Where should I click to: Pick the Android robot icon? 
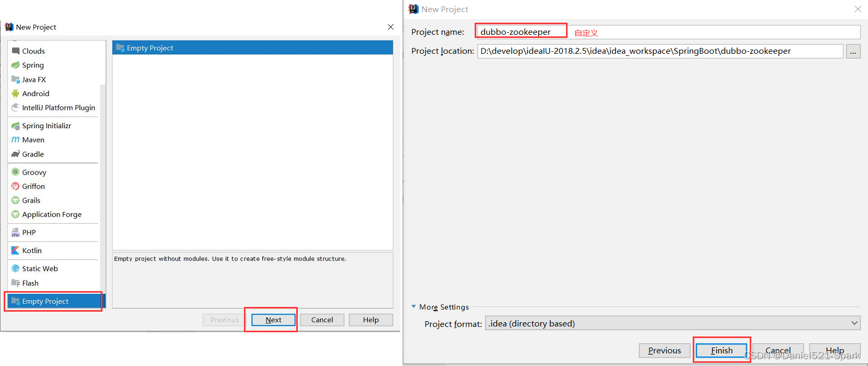click(15, 93)
